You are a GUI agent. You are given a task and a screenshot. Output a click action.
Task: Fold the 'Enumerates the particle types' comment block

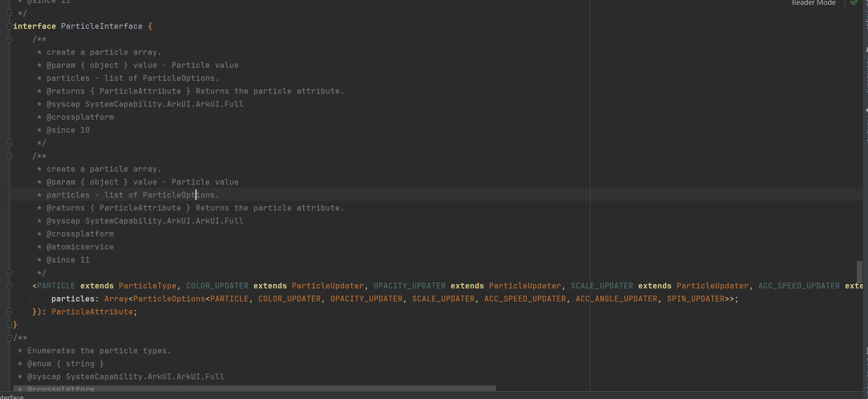coord(9,337)
